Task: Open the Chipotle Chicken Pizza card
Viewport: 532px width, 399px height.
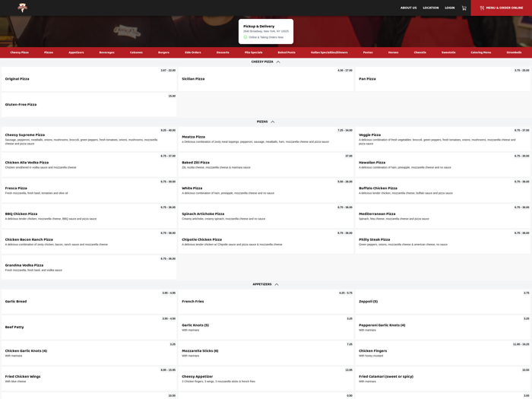Action: (x=266, y=242)
